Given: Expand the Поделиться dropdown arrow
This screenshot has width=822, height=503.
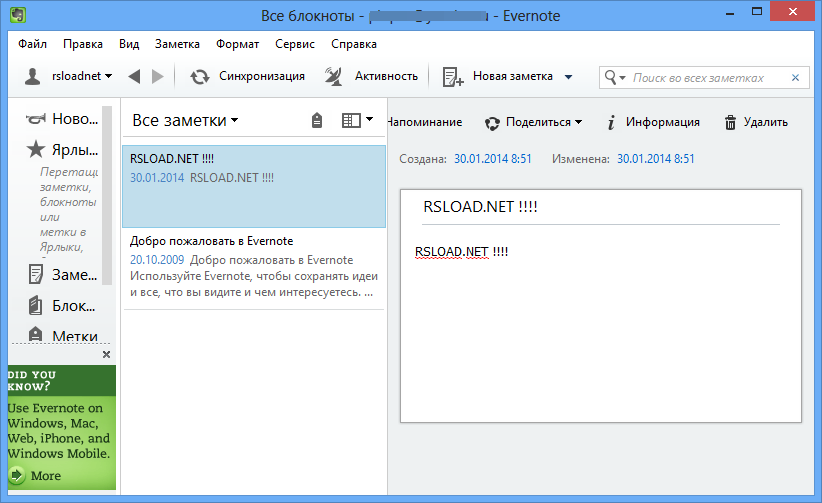Looking at the screenshot, I should click(x=579, y=122).
